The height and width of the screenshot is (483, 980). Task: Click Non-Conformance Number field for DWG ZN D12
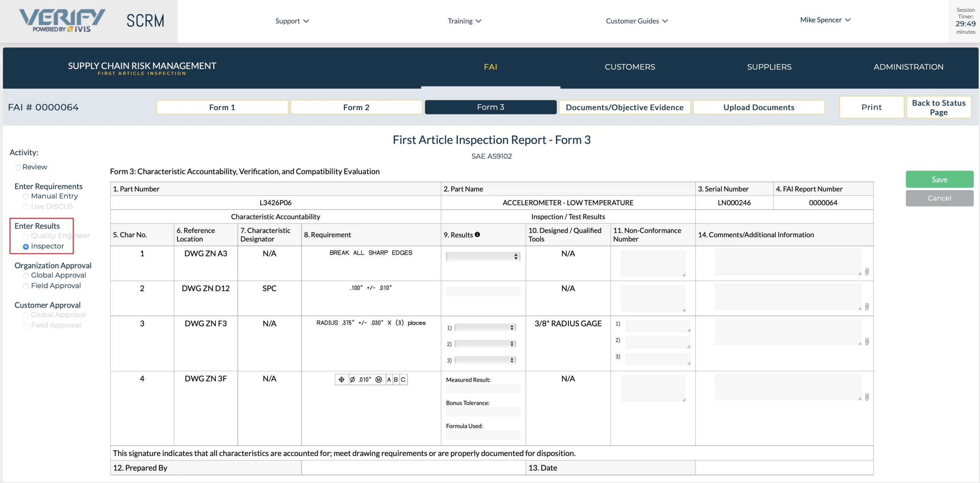tap(653, 299)
